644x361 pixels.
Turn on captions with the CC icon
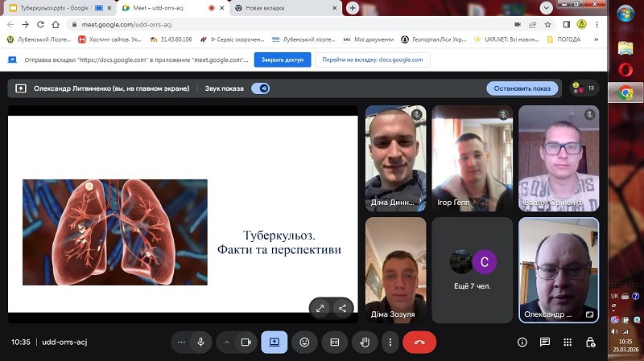(334, 342)
